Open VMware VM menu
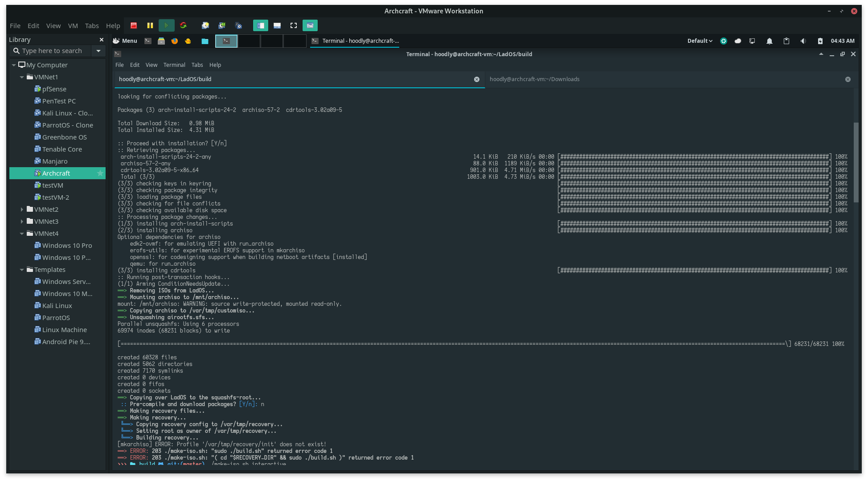 (73, 26)
